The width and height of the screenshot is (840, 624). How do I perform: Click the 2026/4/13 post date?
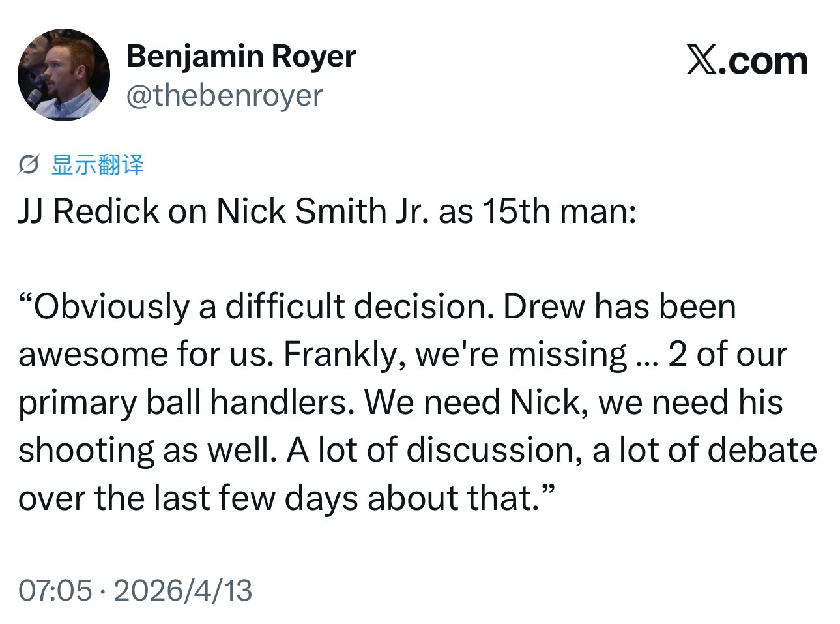point(183,590)
